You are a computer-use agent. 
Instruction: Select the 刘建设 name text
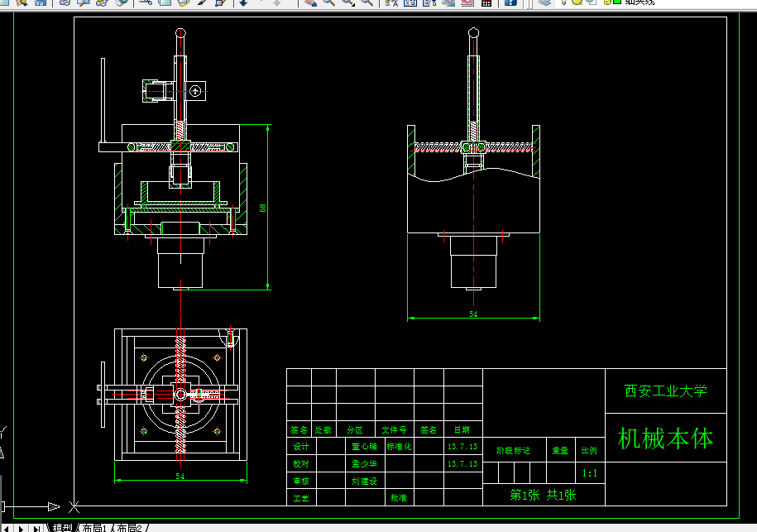coord(364,481)
